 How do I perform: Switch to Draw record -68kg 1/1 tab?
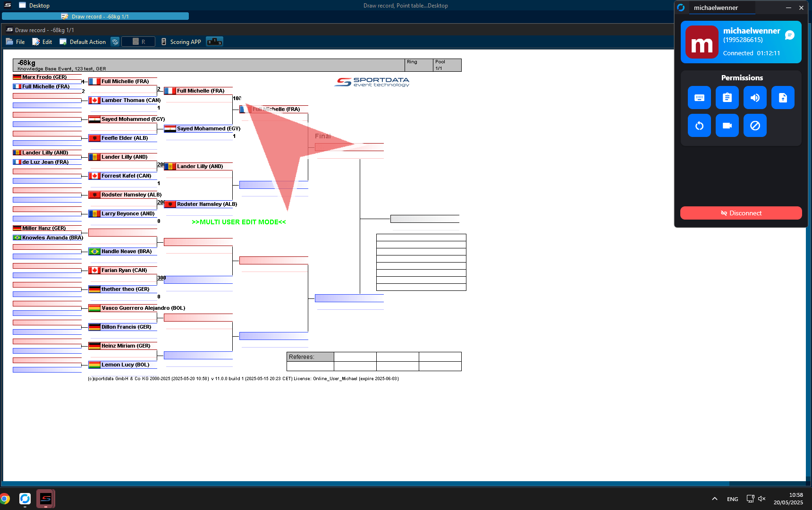(95, 17)
